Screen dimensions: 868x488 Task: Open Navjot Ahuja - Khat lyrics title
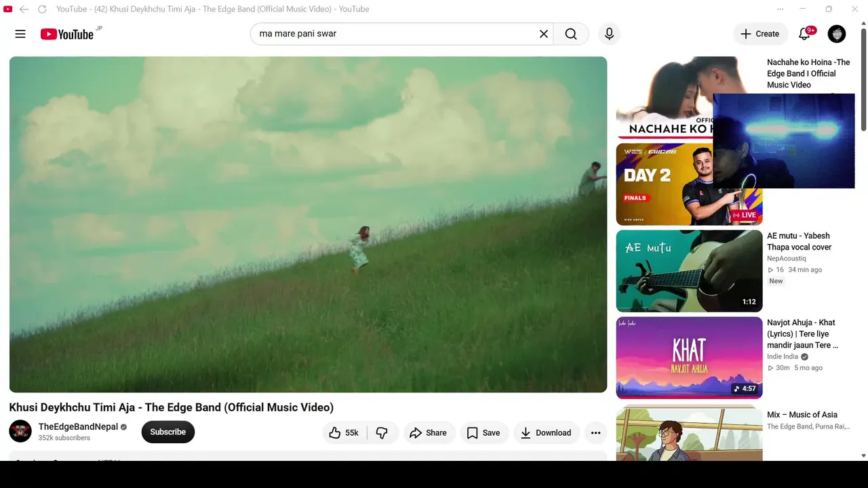[803, 333]
